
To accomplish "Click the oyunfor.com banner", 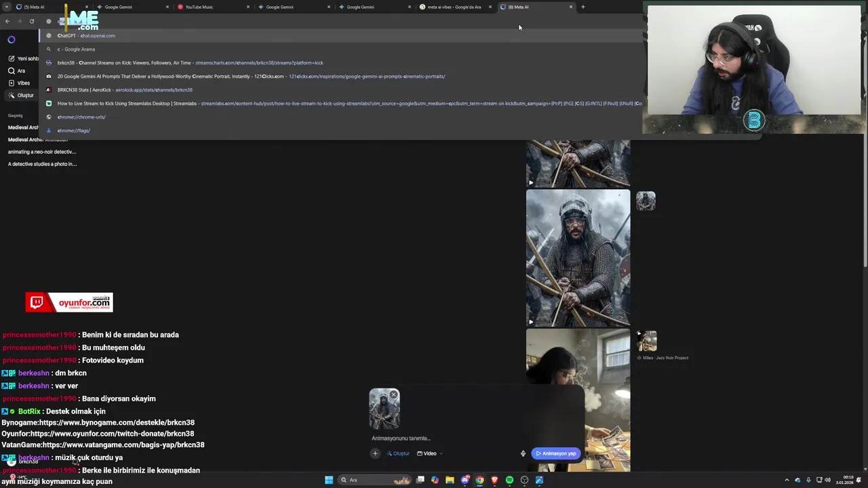I will (x=69, y=302).
